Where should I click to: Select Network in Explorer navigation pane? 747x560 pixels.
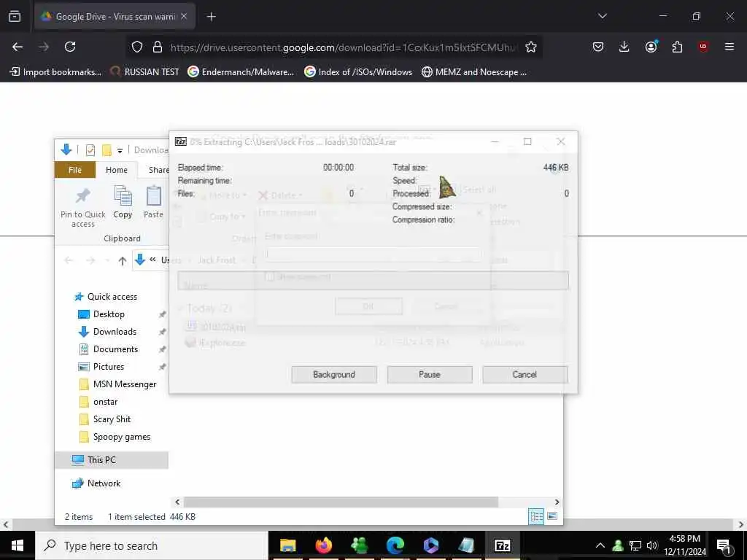pos(104,483)
